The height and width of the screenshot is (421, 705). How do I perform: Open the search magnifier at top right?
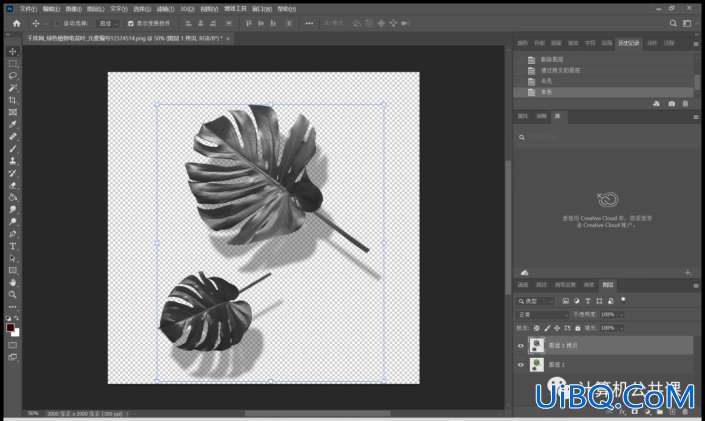point(673,23)
